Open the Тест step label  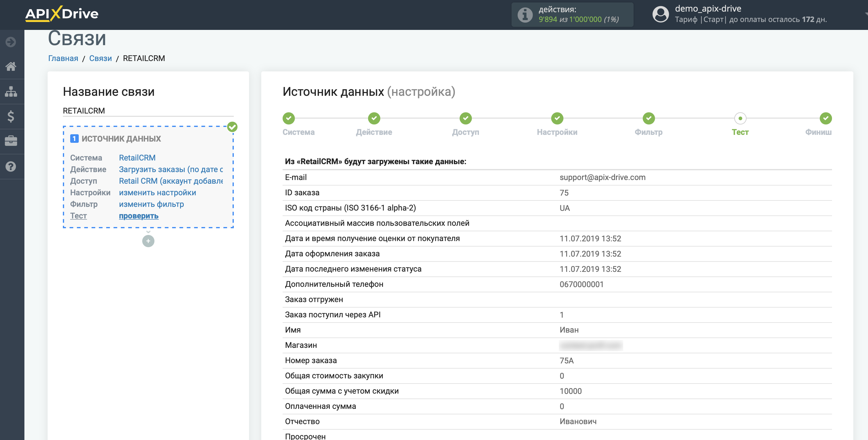tap(740, 132)
